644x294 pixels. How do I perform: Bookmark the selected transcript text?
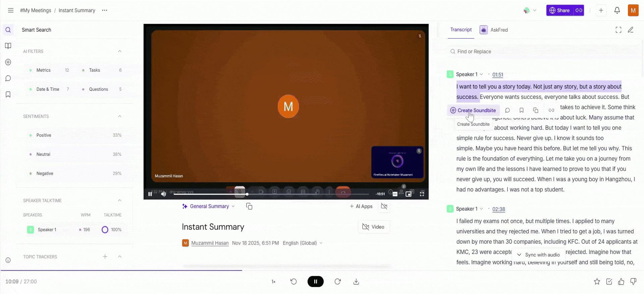pyautogui.click(x=522, y=110)
